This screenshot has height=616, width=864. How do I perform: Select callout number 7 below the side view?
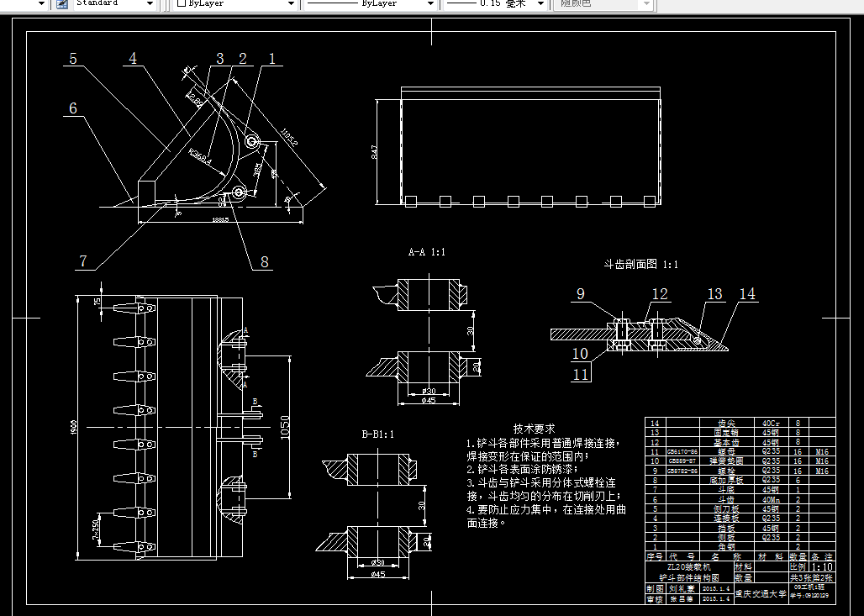coord(83,261)
